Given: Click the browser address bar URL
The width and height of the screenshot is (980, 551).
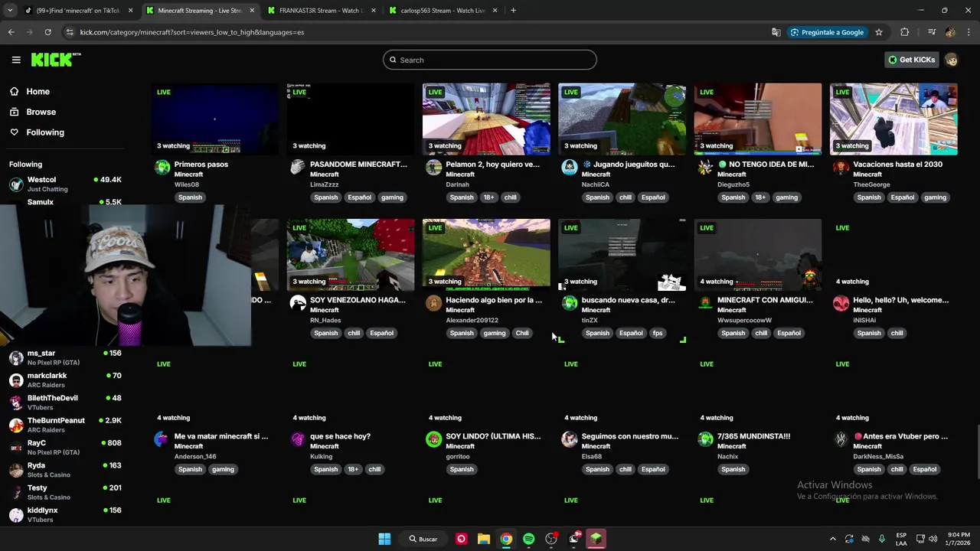Looking at the screenshot, I should click(x=192, y=32).
